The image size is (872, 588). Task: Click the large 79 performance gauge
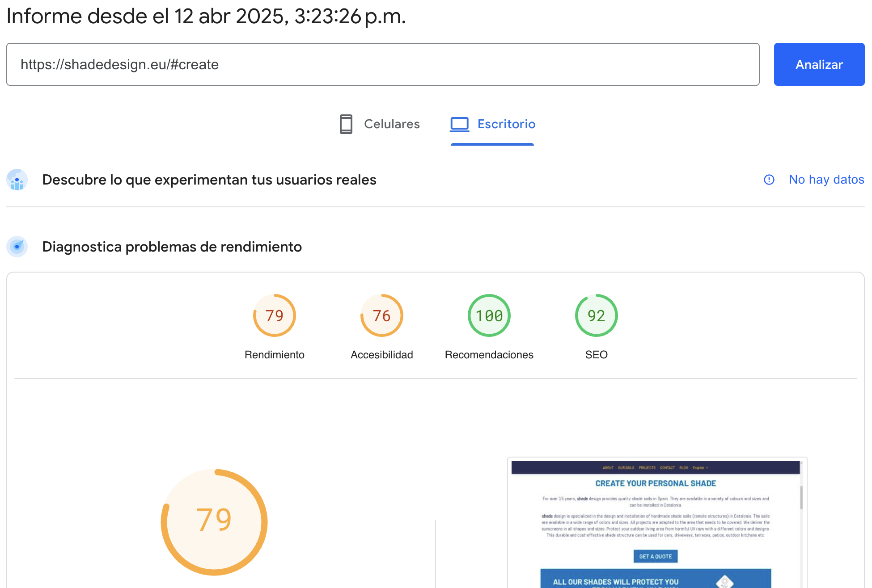[x=214, y=521]
